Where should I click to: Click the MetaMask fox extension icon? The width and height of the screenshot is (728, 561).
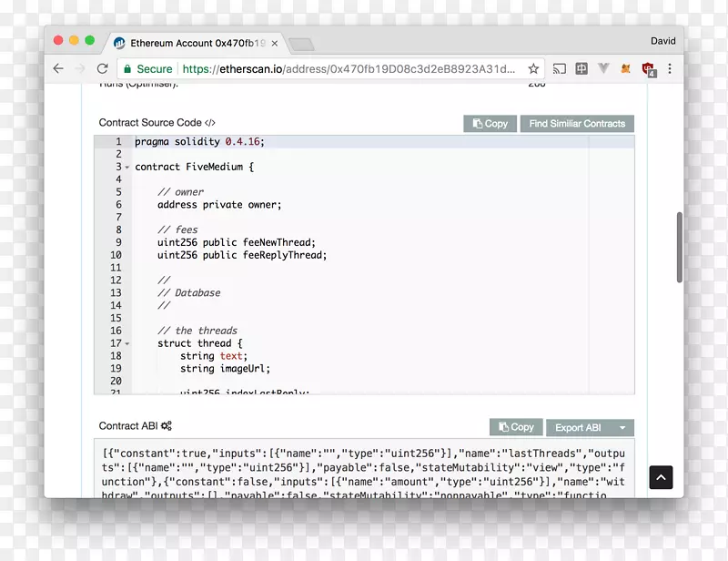625,68
